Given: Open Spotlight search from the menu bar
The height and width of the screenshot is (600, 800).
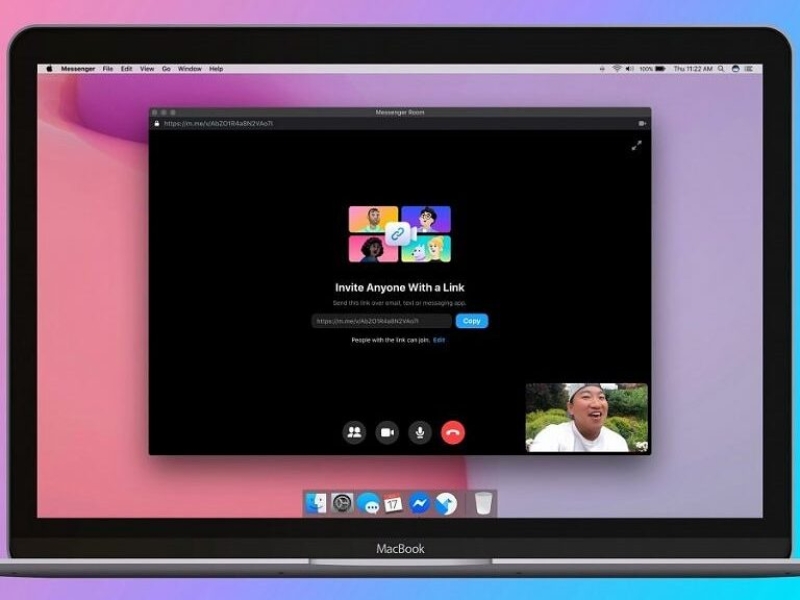Looking at the screenshot, I should (x=719, y=68).
